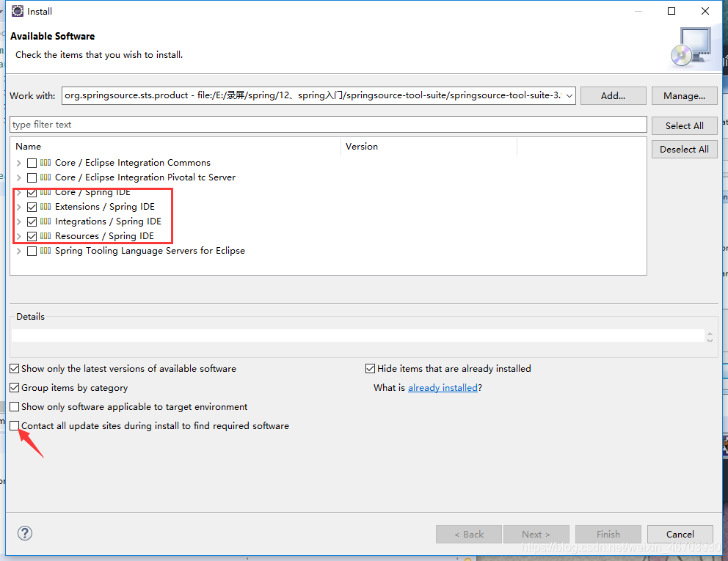Click the category icon beside Core / Eclipse Integration Pivotal tc Server
The height and width of the screenshot is (561, 728).
(x=45, y=177)
